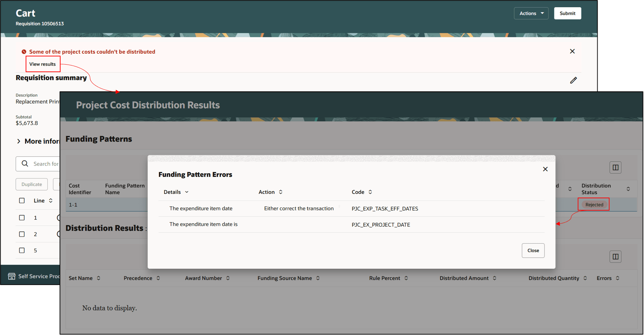This screenshot has height=335, width=644.
Task: Open the Requisition summary edit pencil
Action: point(574,80)
